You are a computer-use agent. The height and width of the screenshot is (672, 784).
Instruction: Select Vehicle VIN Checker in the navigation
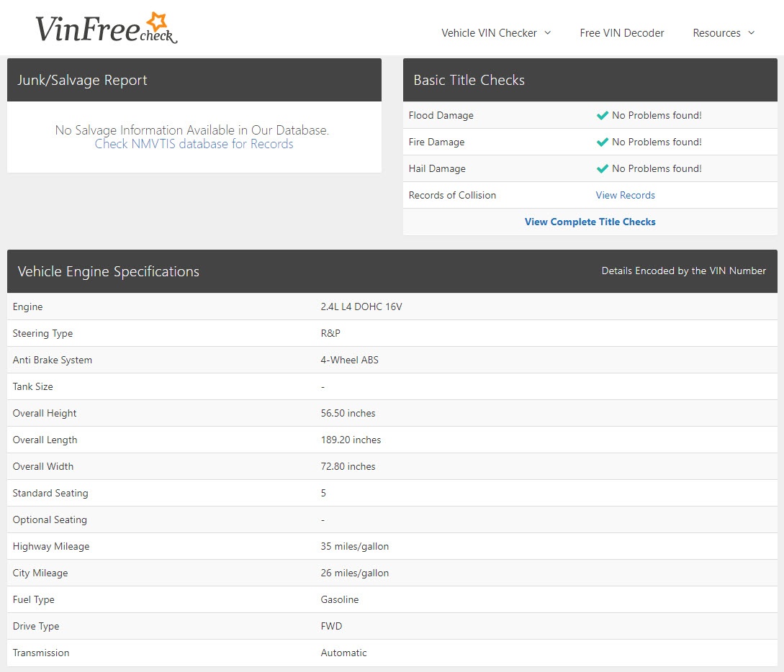[488, 33]
